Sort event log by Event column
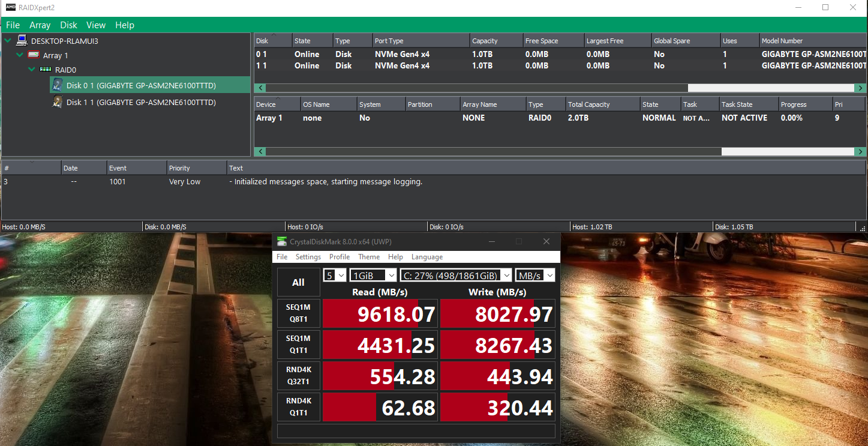This screenshot has height=446, width=868. (137, 168)
